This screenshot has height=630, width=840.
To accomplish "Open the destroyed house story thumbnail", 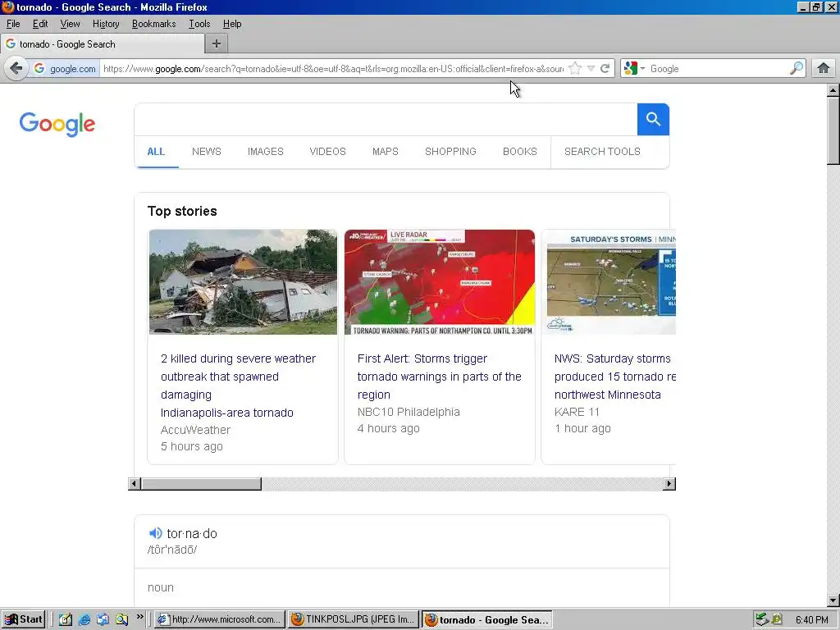I will (243, 282).
